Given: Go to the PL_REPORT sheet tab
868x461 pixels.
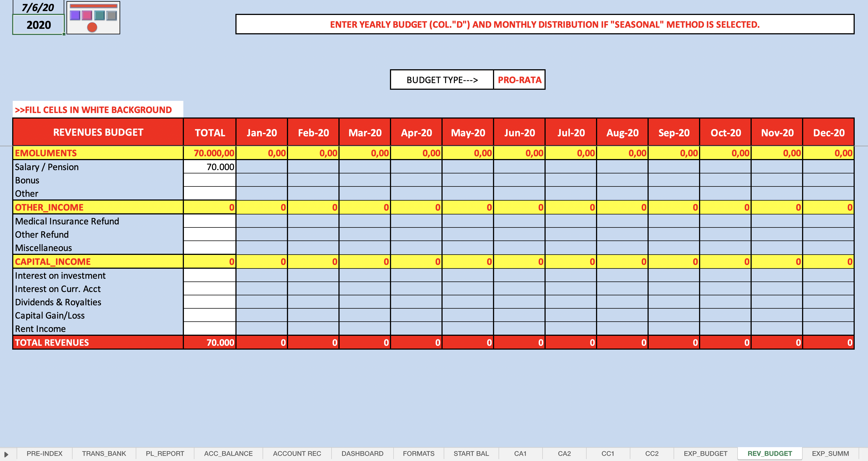Looking at the screenshot, I should coord(165,454).
